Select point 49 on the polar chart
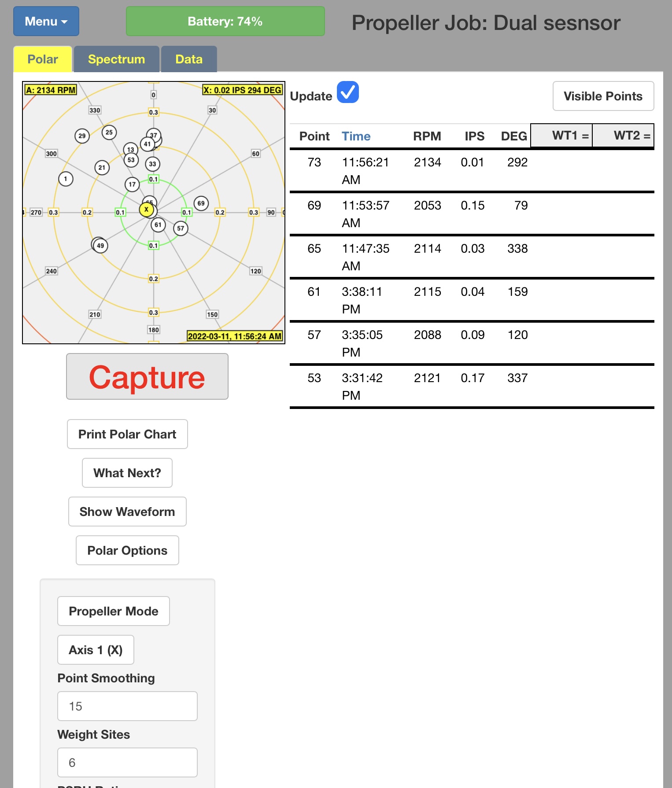 tap(100, 246)
